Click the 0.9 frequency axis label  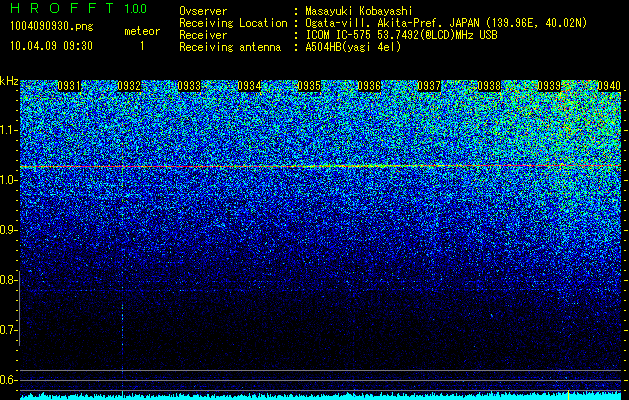point(8,230)
